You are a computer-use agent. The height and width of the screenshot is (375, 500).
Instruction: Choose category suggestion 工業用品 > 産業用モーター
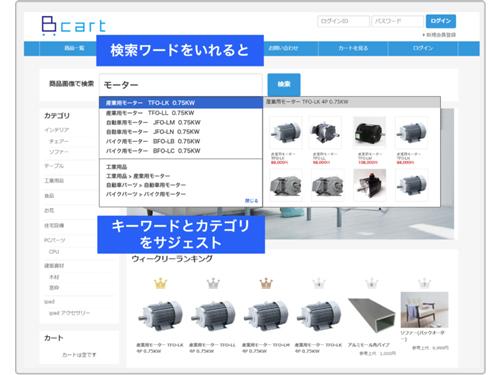coord(138,176)
